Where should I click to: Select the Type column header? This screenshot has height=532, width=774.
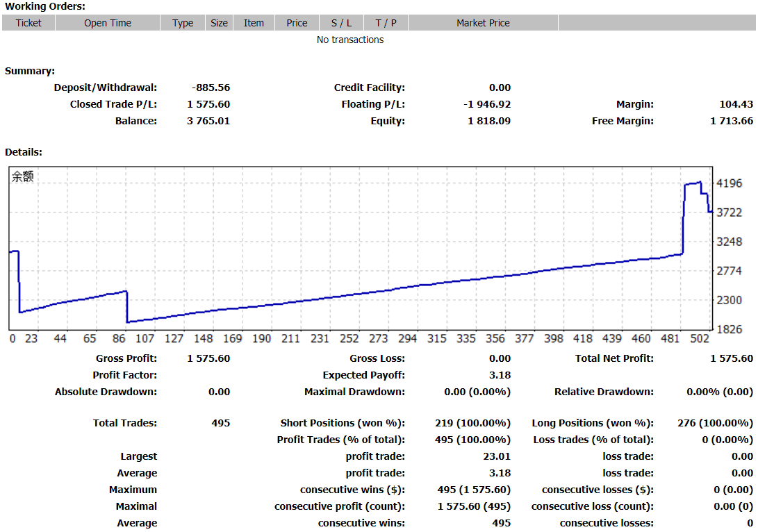pyautogui.click(x=183, y=23)
